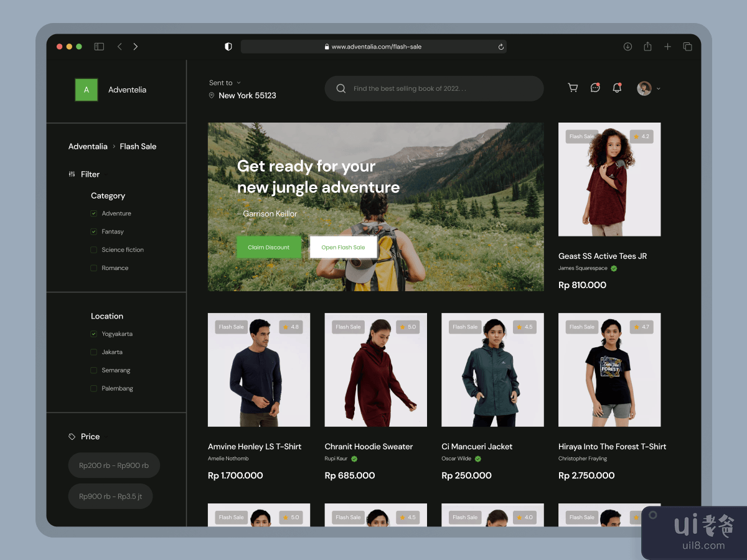Check the Jakarta location checkbox

pyautogui.click(x=94, y=352)
